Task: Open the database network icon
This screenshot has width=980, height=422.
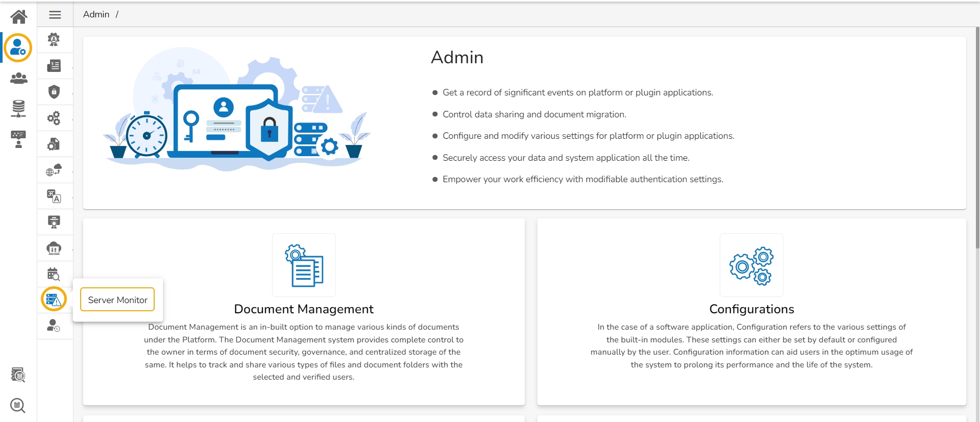Action: (x=18, y=109)
